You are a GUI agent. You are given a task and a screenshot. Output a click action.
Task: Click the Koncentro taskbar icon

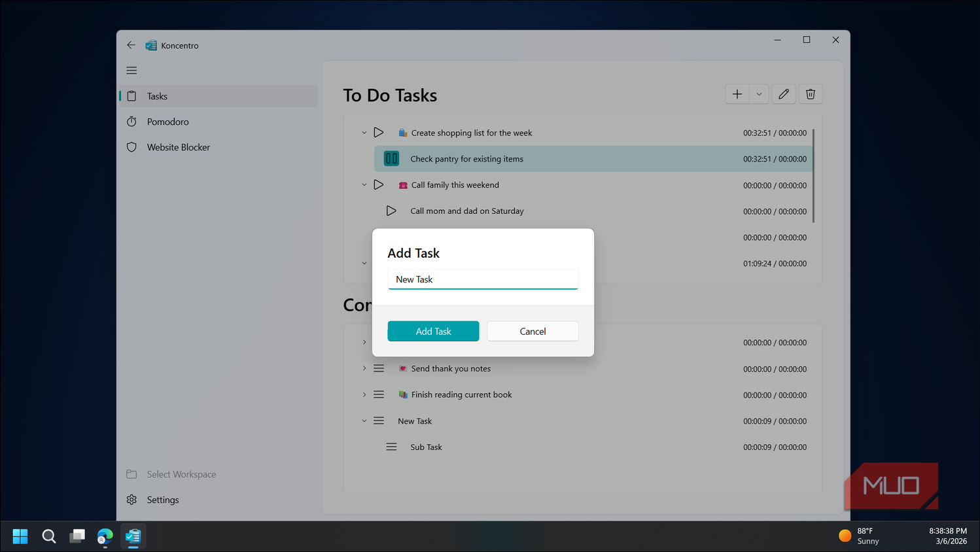pos(133,536)
